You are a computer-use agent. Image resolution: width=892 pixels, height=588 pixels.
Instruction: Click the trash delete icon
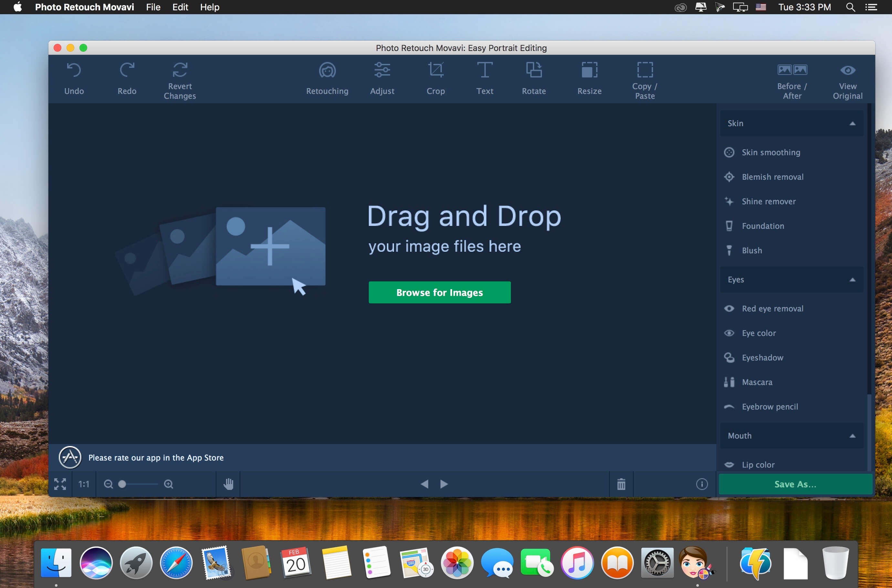coord(621,484)
